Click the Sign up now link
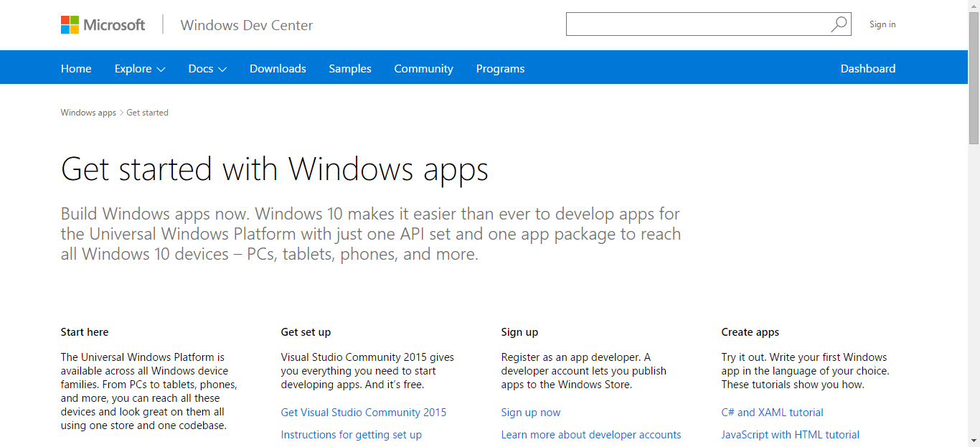The width and height of the screenshot is (980, 447). tap(531, 412)
